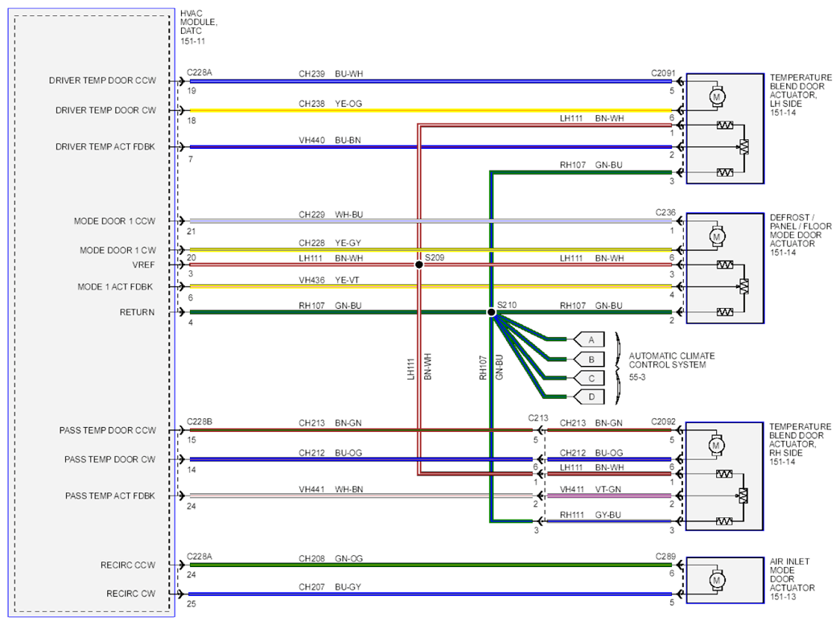Click reference connector C

pos(589,378)
